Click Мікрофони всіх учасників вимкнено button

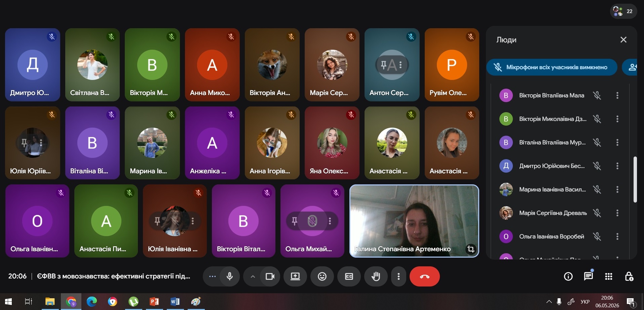tap(552, 67)
